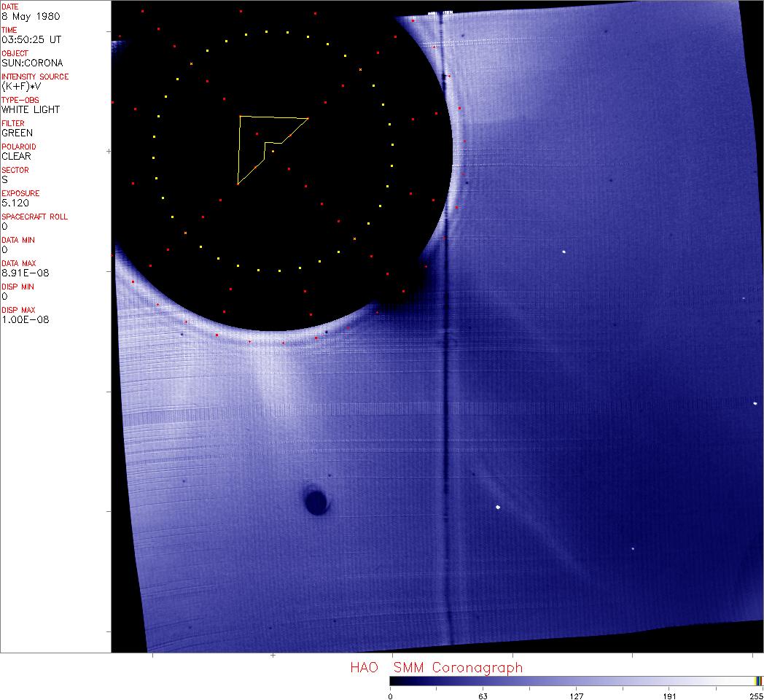The width and height of the screenshot is (764, 700).
Task: Click the 127 label under the color bar
Action: pyautogui.click(x=576, y=696)
